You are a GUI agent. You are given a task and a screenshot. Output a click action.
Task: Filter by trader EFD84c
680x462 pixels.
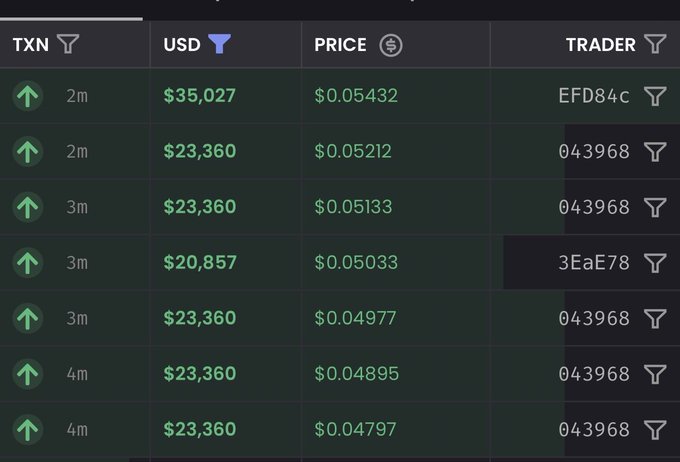(x=655, y=96)
